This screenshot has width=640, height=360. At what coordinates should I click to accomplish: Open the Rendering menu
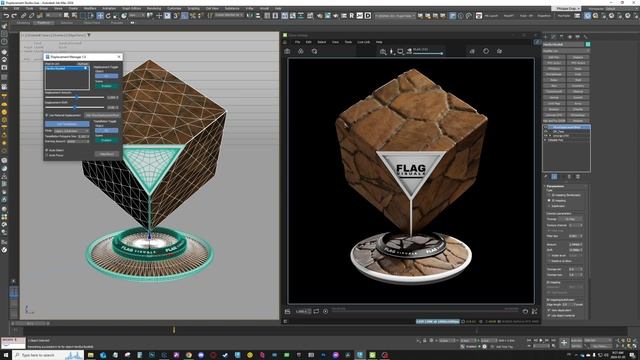pyautogui.click(x=154, y=9)
